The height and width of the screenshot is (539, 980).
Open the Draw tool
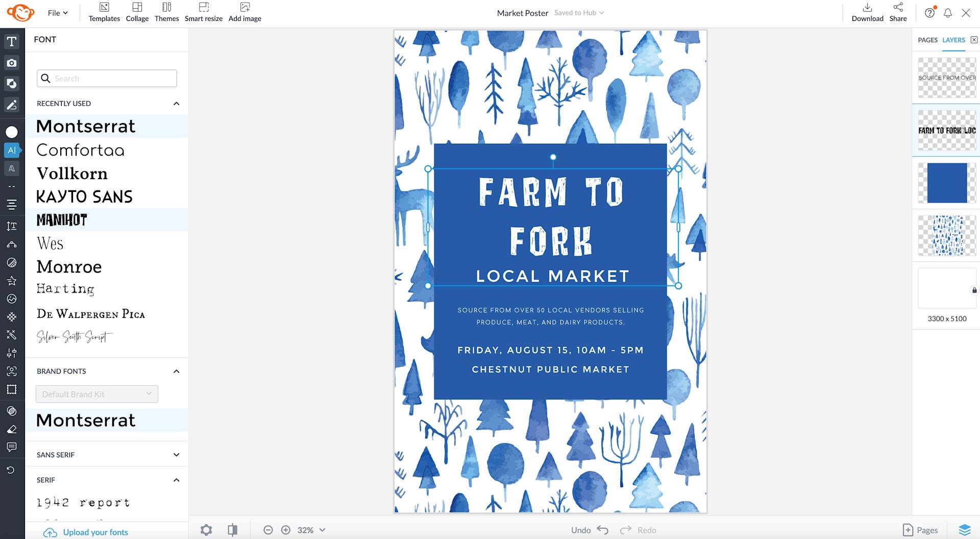[x=12, y=105]
